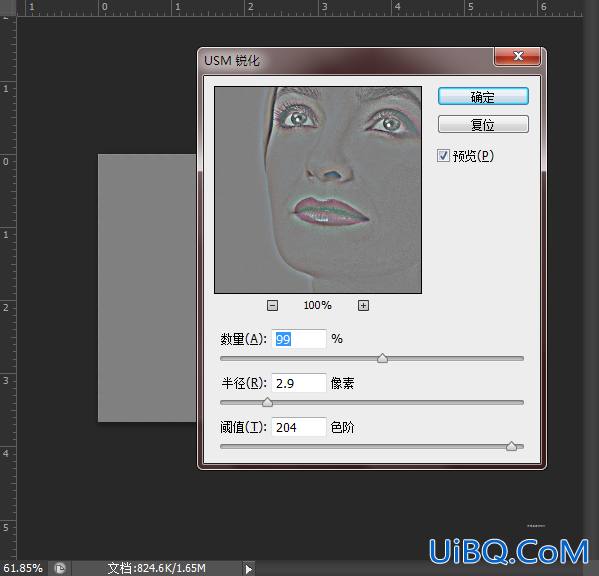
Task: Click the 文档:824.6K/1.65M status text
Action: (157, 568)
